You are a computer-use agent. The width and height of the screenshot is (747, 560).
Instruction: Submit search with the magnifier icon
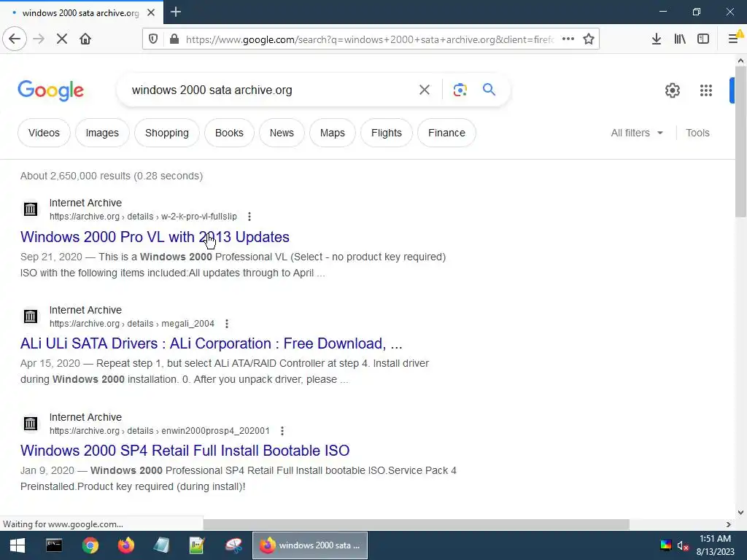489,90
